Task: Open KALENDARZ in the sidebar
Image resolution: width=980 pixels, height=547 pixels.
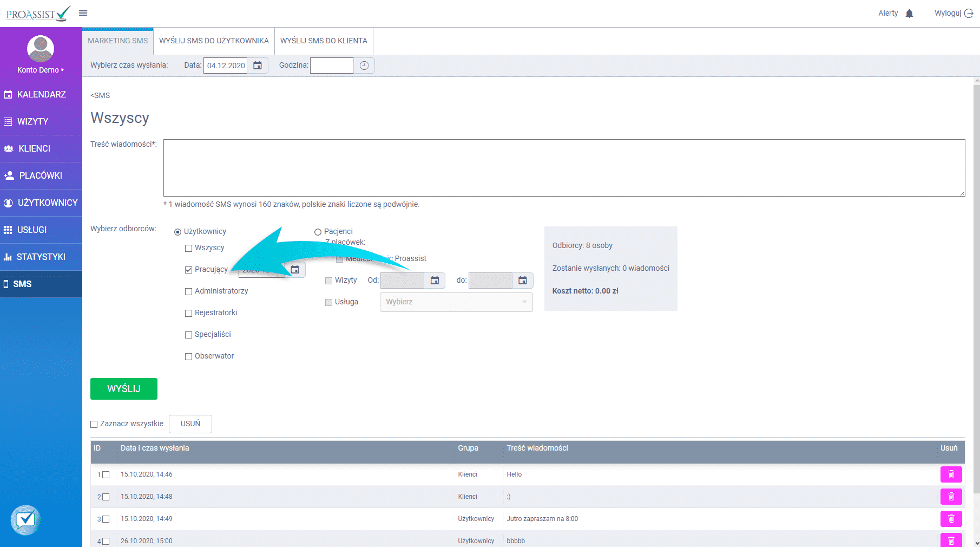Action: pyautogui.click(x=41, y=94)
